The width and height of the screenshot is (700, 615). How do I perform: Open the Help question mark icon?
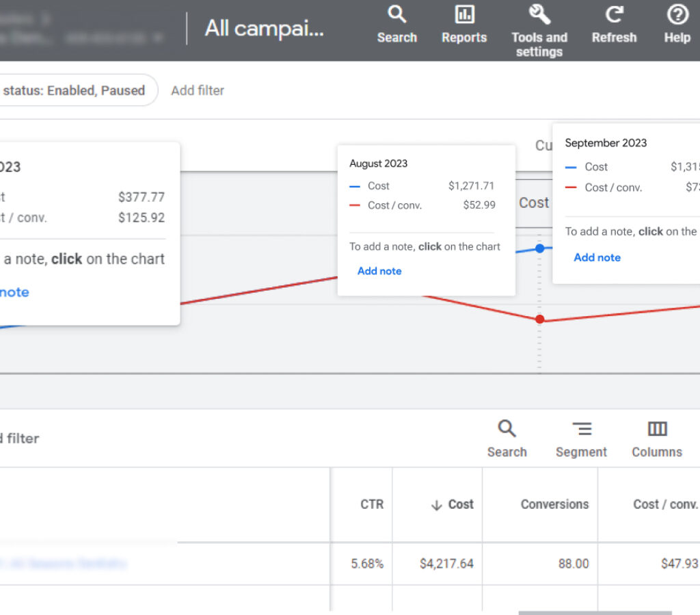(x=677, y=14)
